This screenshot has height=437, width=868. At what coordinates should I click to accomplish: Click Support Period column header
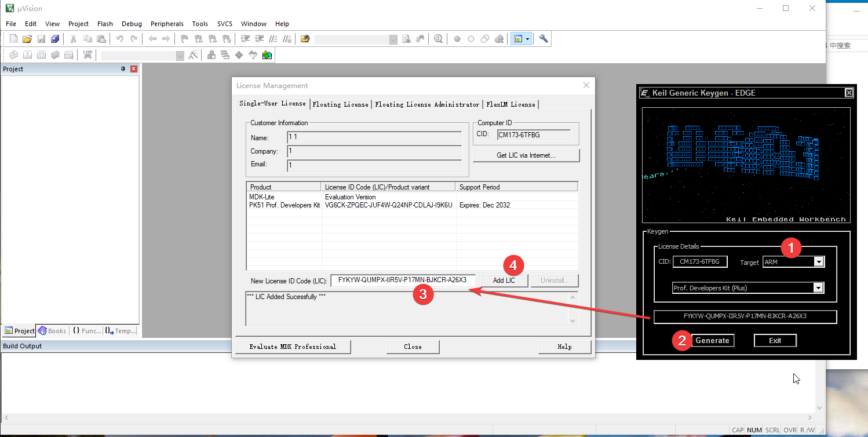[516, 187]
